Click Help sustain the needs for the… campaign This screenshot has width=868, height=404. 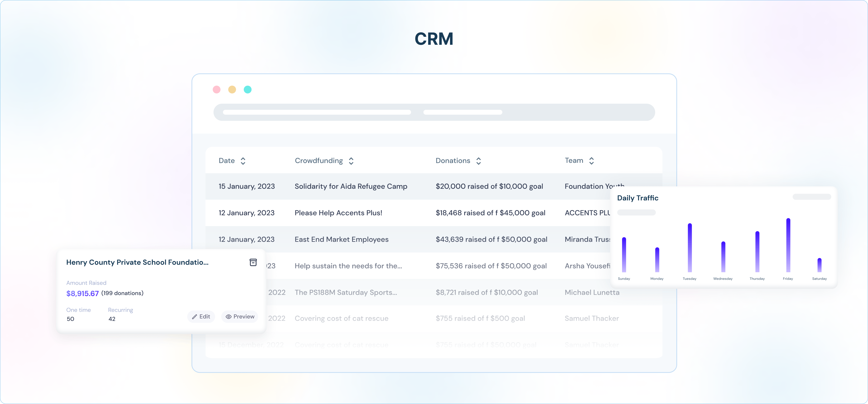coord(348,266)
